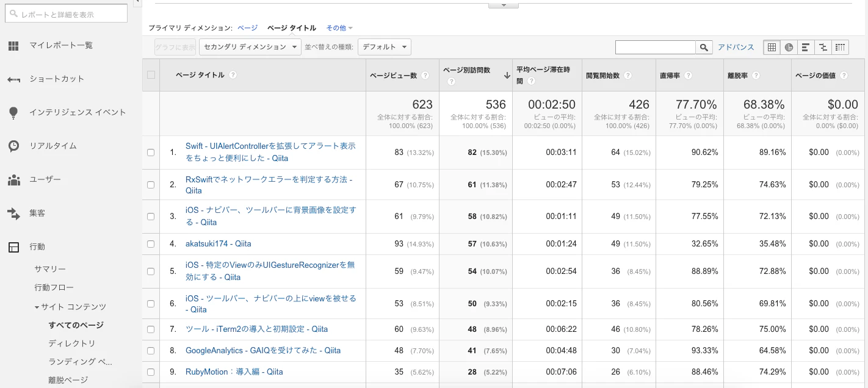Open the akatsuki174 - Qiita page link

tap(219, 244)
